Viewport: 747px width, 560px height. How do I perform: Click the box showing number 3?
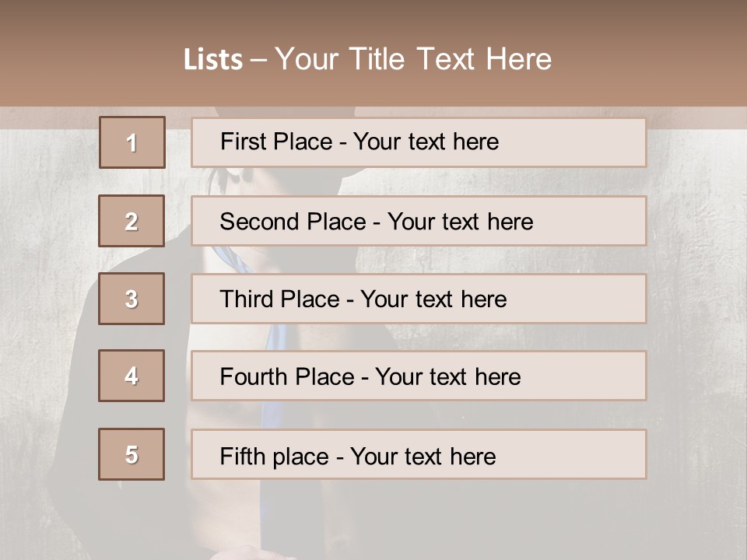tap(132, 299)
